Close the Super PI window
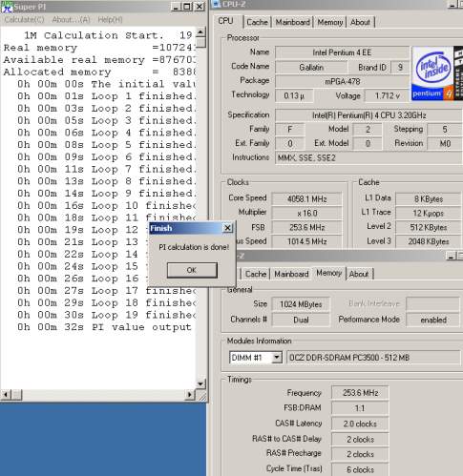The height and width of the screenshot is (476, 463). pyautogui.click(x=200, y=7)
